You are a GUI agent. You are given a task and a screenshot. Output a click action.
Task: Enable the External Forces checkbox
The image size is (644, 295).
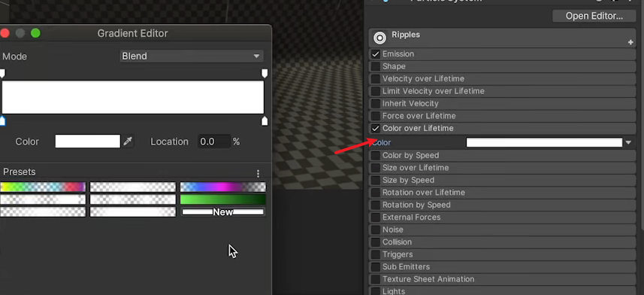376,217
